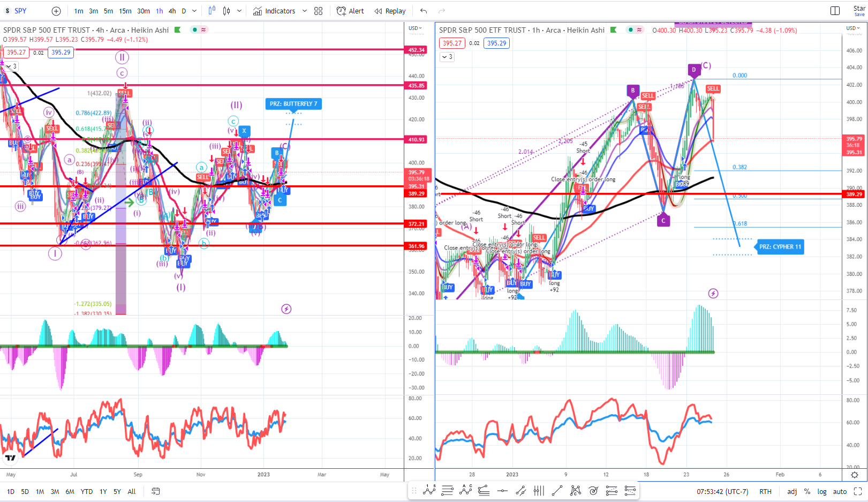Screen dimensions: 868x502
Task: Start bar Replay mode
Action: point(390,11)
